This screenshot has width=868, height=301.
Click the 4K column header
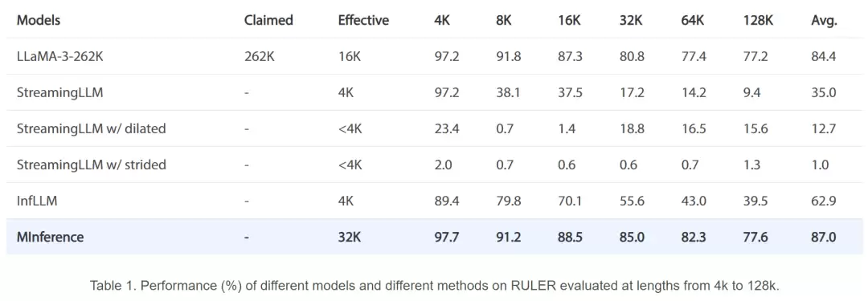pyautogui.click(x=442, y=21)
